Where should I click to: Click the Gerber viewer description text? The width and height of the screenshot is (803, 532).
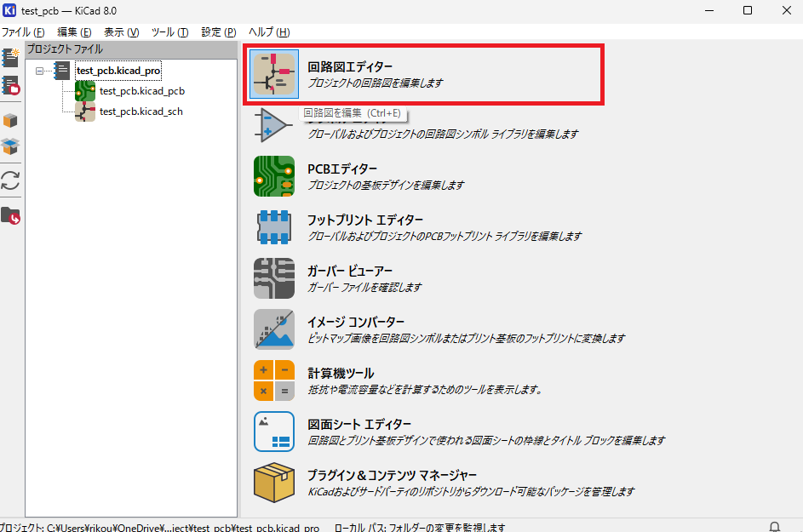tap(364, 287)
